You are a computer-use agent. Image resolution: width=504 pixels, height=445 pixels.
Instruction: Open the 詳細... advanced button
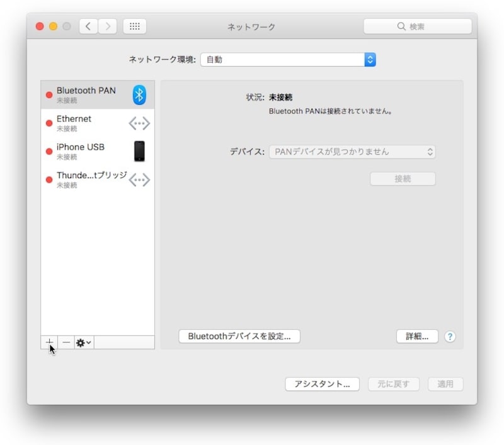click(x=417, y=336)
